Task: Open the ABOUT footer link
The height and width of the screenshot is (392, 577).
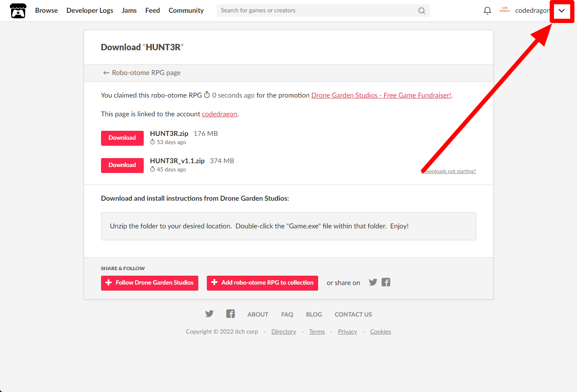Action: (x=258, y=314)
